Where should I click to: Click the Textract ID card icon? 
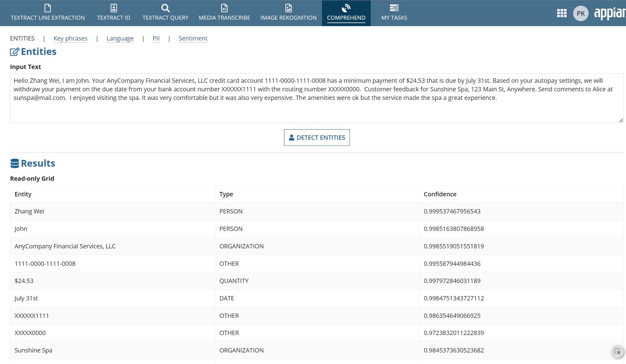[113, 8]
